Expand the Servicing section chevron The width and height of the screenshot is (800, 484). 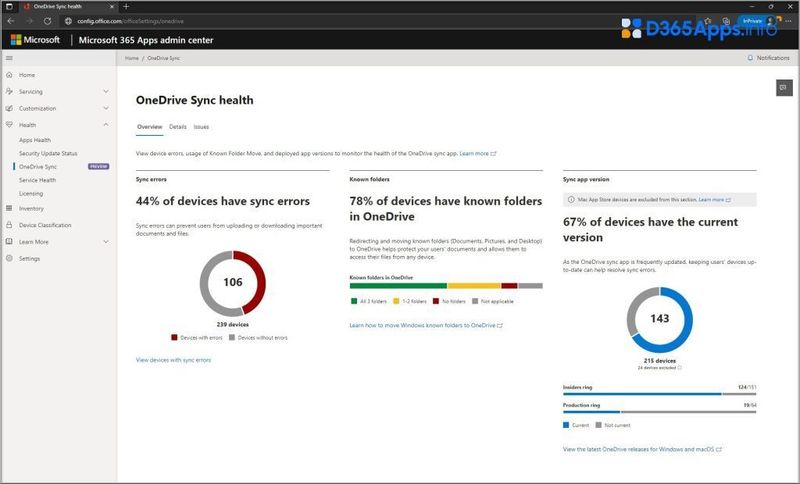click(106, 92)
